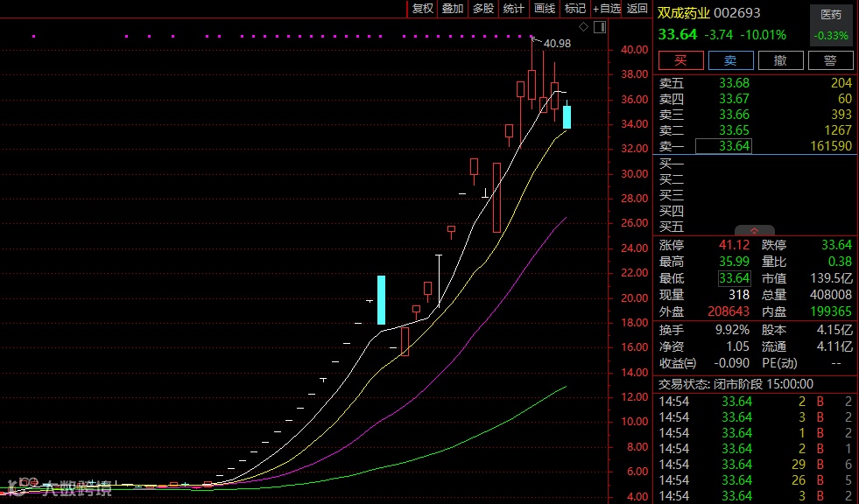Select the 卖五 price 33.68

(x=734, y=83)
